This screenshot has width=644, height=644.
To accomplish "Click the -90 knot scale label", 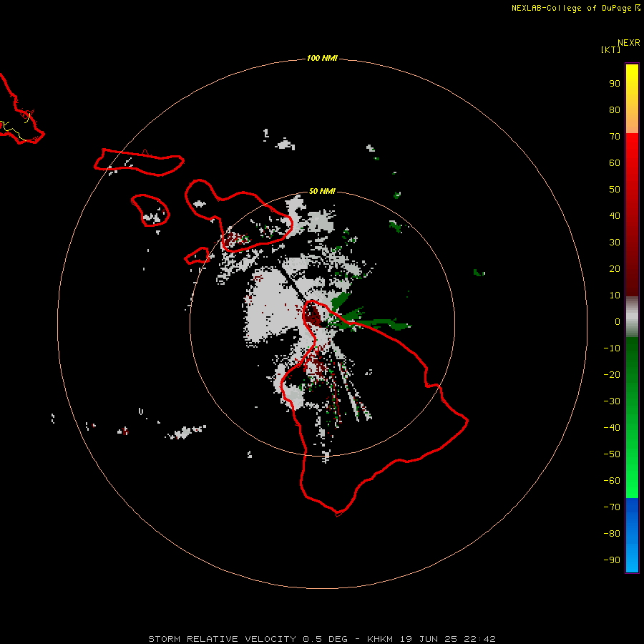I will click(x=612, y=560).
